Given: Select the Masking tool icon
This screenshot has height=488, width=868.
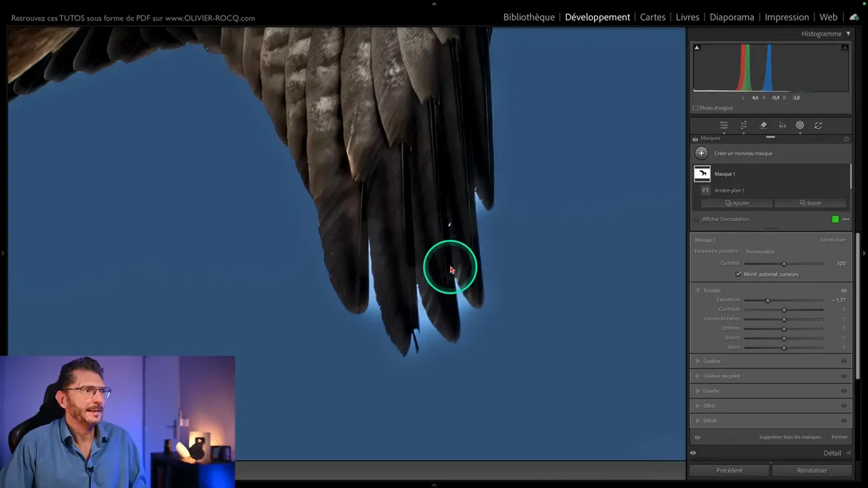Looking at the screenshot, I should point(800,125).
